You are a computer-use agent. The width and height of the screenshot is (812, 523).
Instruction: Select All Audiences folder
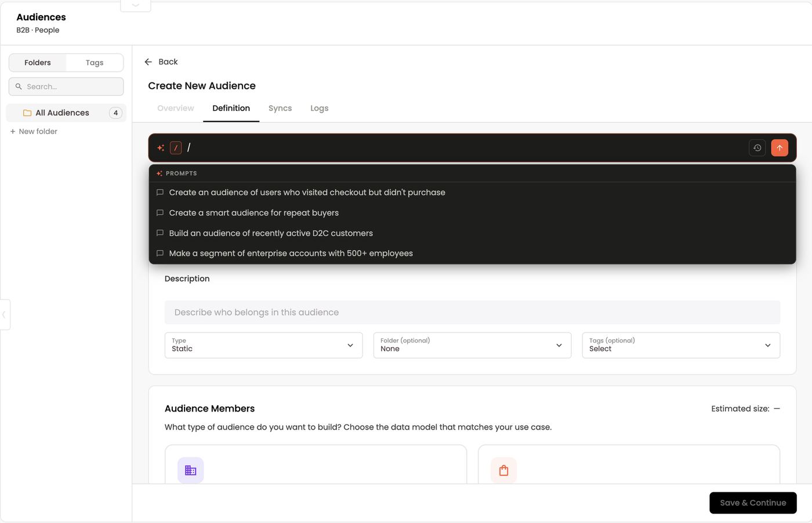[x=66, y=113]
